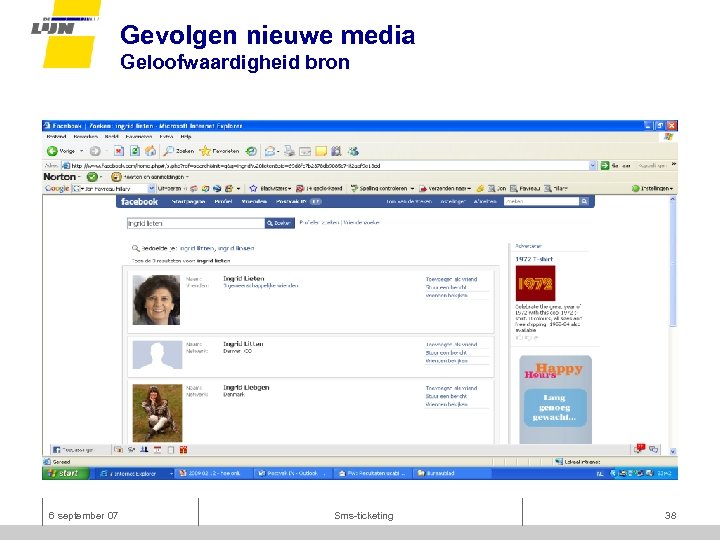Open Norton menu dropdown arrow
The width and height of the screenshot is (720, 540).
79,177
